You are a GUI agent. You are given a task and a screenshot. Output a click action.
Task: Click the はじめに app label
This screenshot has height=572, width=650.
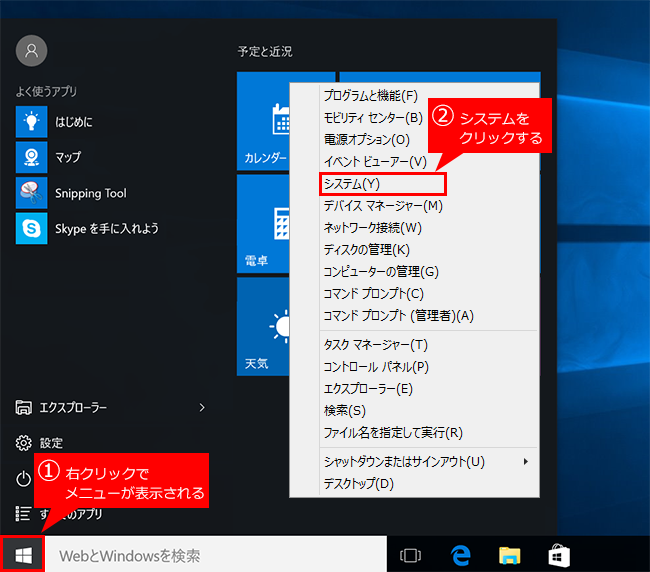click(x=74, y=122)
